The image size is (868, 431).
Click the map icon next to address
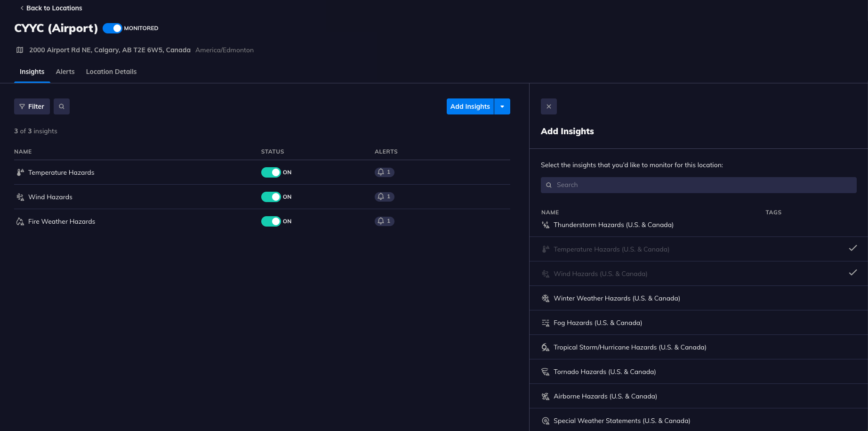(20, 50)
